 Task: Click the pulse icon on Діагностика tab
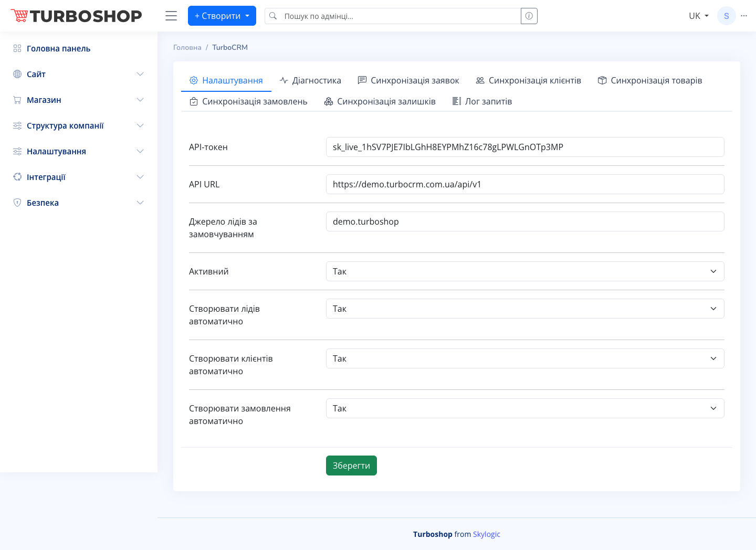[284, 80]
